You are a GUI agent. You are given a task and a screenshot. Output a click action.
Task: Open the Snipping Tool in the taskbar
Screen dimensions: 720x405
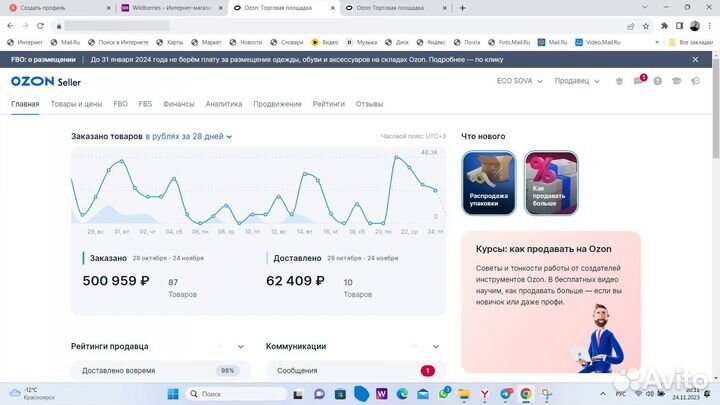pos(546,394)
